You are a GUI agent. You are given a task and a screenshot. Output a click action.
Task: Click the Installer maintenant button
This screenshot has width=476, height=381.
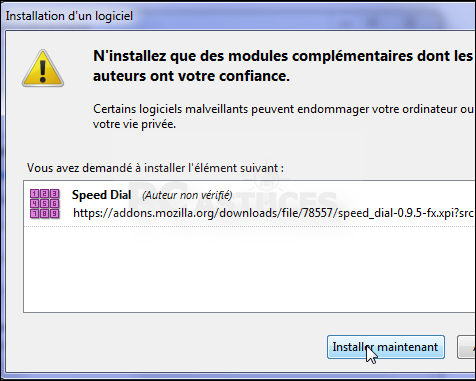click(x=386, y=347)
